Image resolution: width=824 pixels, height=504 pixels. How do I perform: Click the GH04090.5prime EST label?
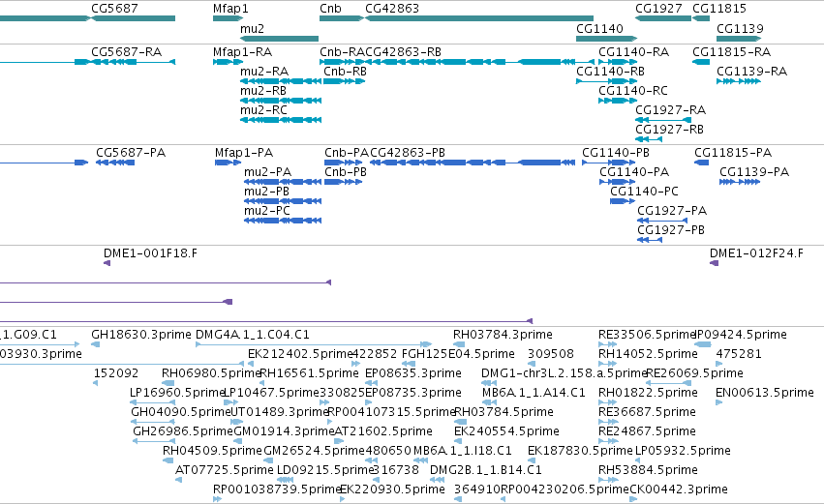click(x=181, y=413)
